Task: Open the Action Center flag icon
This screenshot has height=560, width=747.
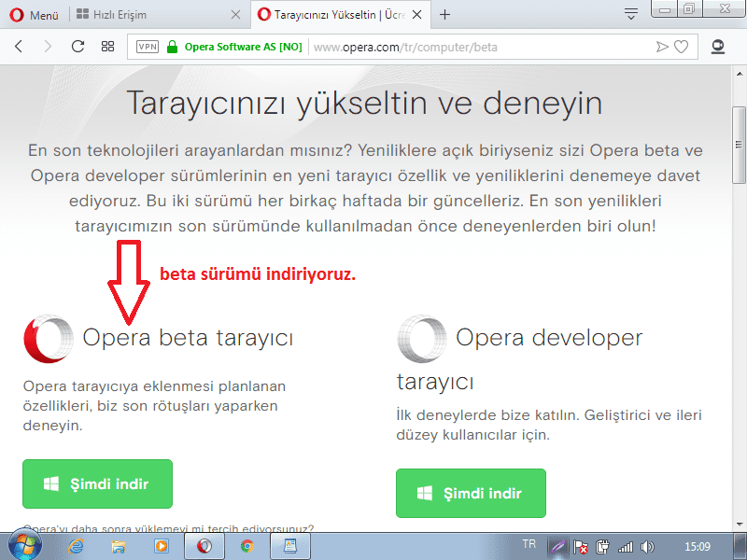Action: coord(580,547)
